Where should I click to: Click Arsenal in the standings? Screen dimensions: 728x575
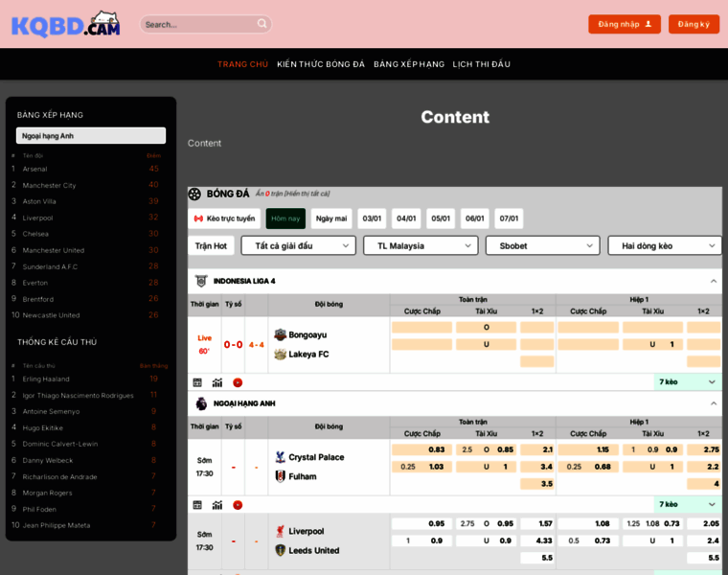pyautogui.click(x=34, y=169)
